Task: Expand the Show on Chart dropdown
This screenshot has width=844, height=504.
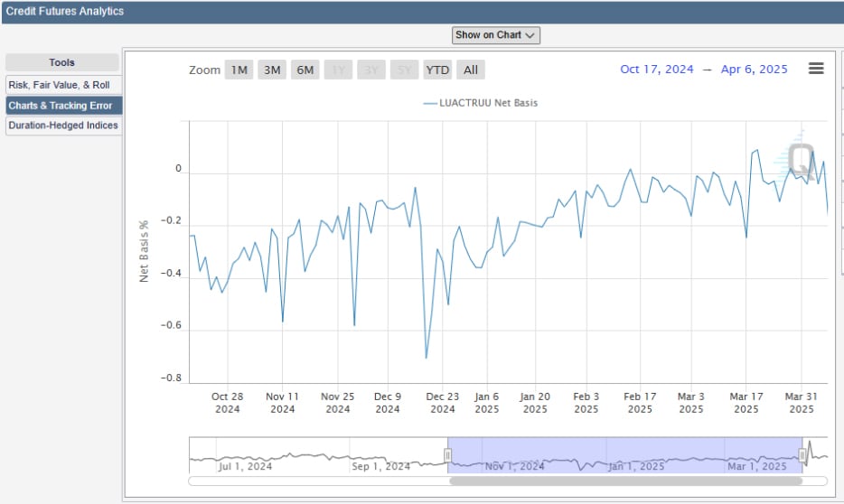Action: coord(496,35)
